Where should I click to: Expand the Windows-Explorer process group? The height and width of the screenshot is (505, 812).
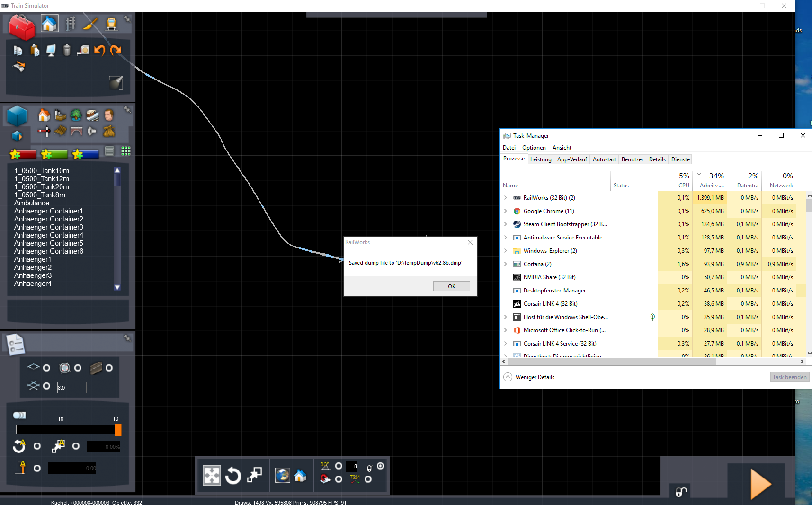506,251
